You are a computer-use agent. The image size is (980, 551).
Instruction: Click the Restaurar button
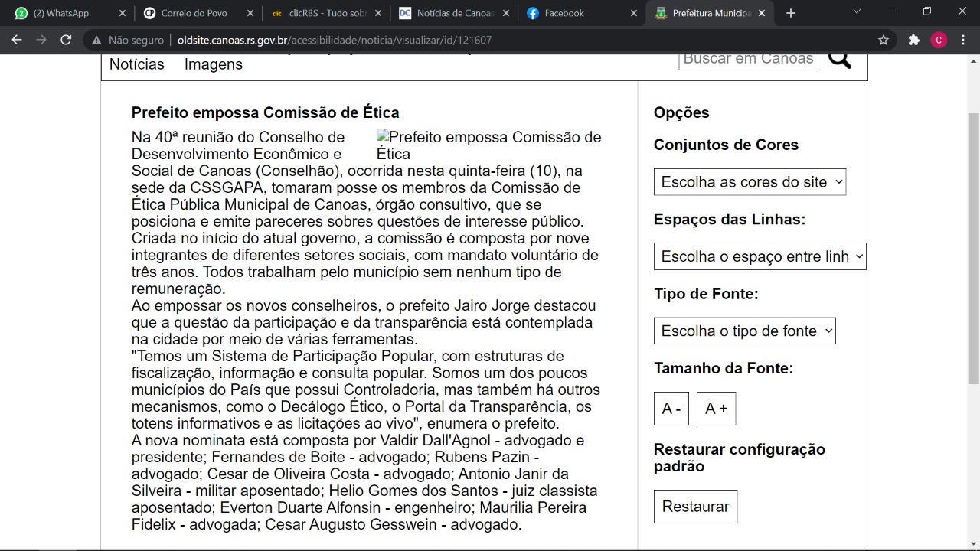click(696, 507)
